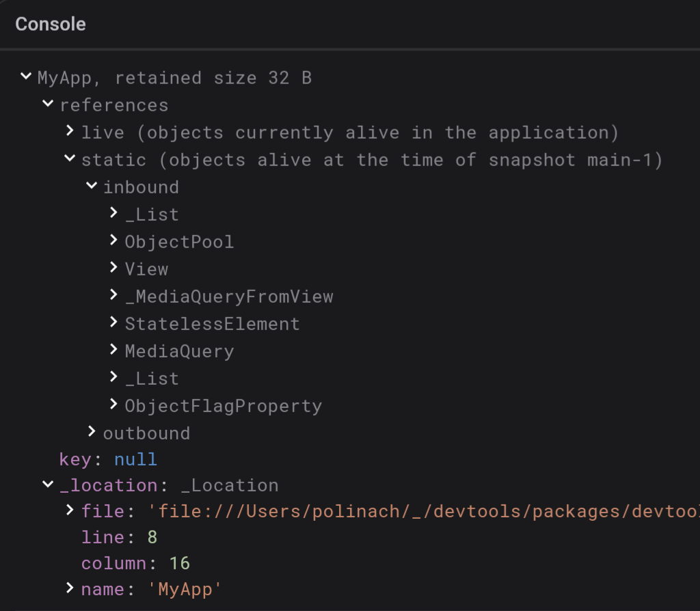Expand the _MediaQueryFromView reference

coord(113,295)
